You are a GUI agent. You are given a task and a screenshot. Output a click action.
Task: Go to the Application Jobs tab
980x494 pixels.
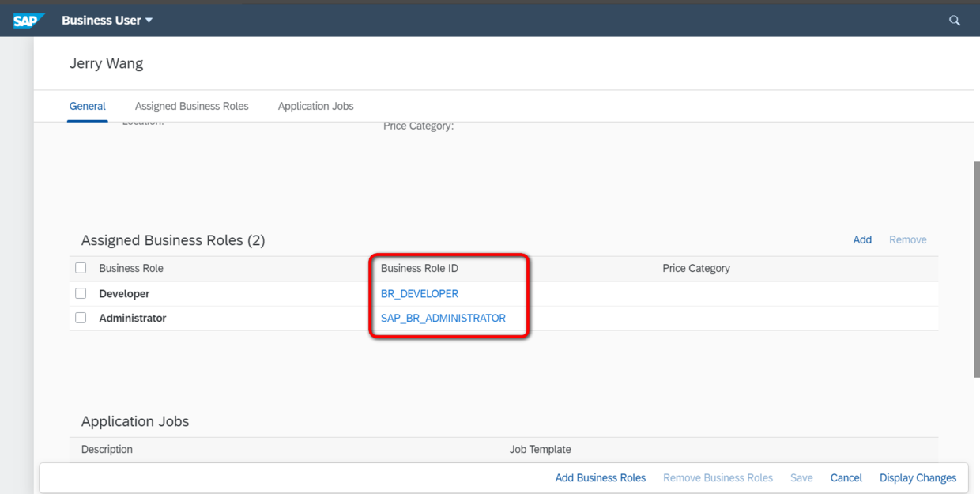[x=315, y=106]
